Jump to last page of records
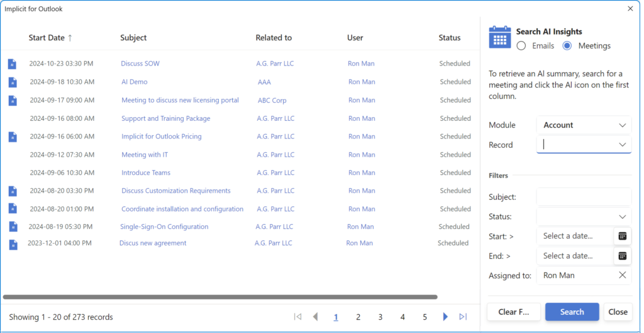The image size is (644, 333). point(463,317)
